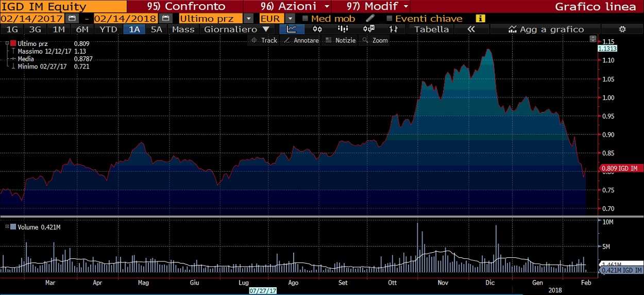Open the 95) Confronto menu
Image resolution: width=644 pixels, height=295 pixels.
point(186,6)
